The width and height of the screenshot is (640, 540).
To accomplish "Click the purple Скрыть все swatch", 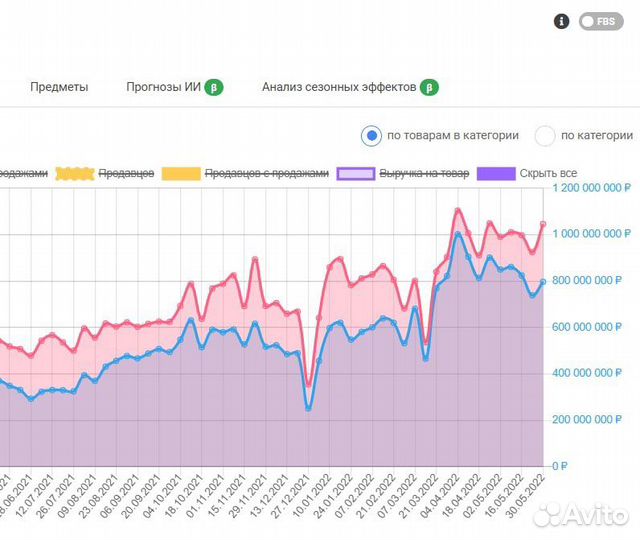I will point(496,173).
